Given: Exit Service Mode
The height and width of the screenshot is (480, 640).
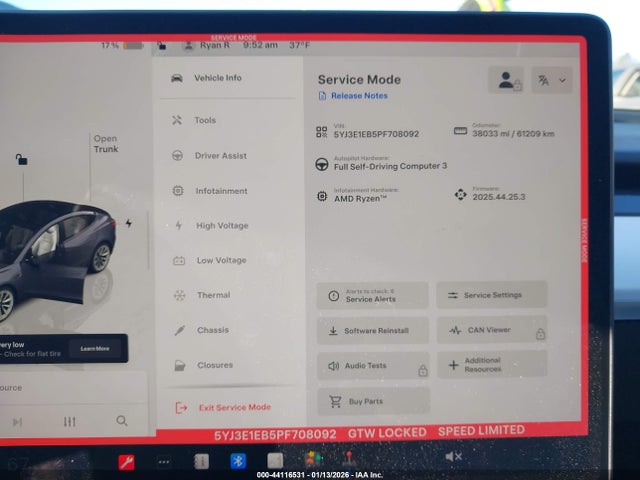Looking at the screenshot, I should [x=233, y=408].
